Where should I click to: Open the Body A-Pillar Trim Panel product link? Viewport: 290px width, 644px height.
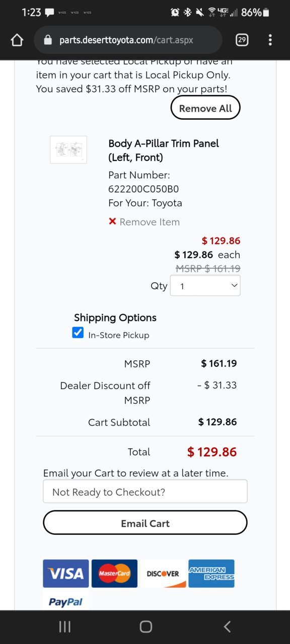[164, 150]
